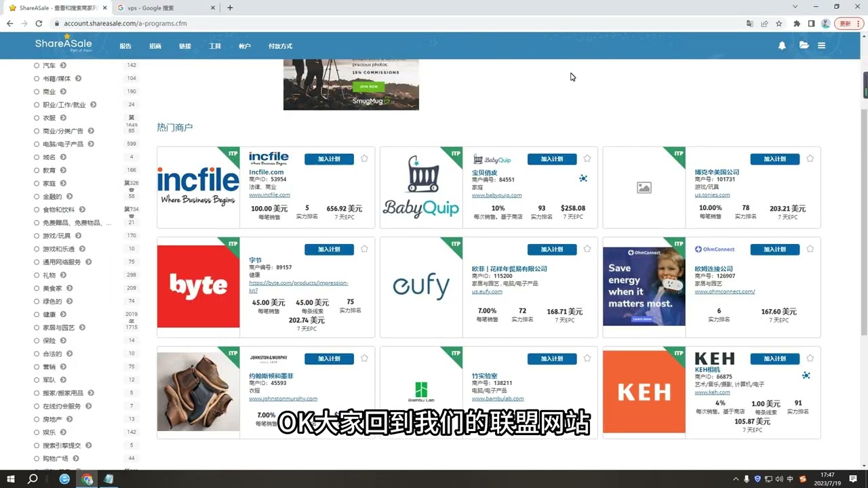Star the OhmConnect merchant card

[810, 249]
